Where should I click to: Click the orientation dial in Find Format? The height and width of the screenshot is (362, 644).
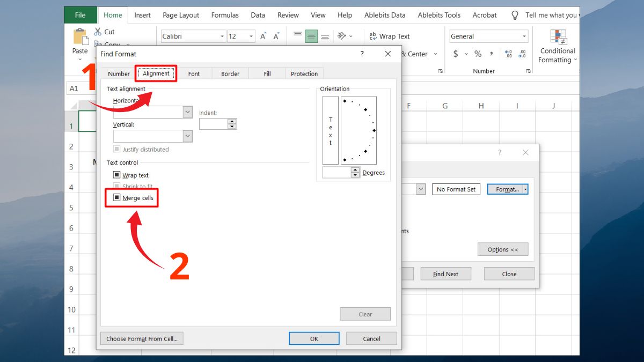coord(358,130)
